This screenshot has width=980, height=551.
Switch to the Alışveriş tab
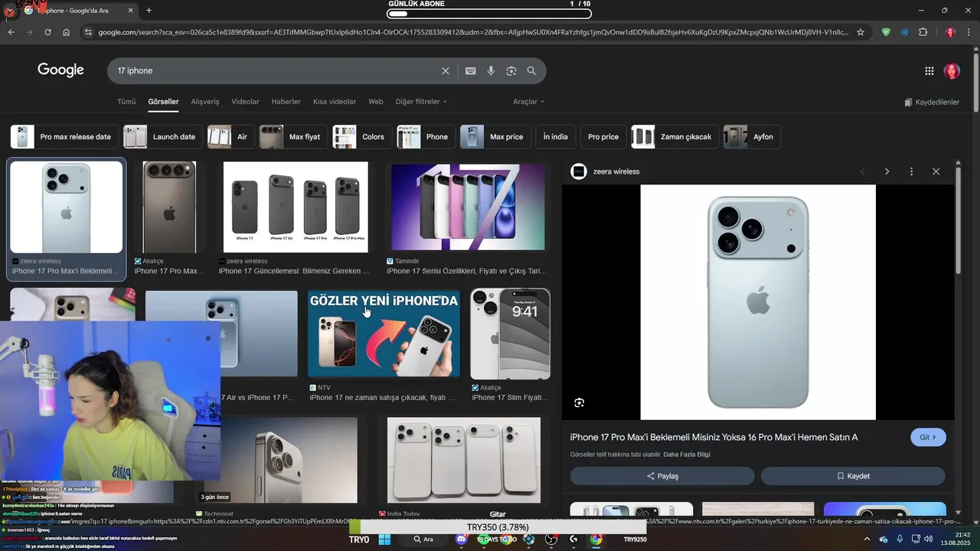coord(205,102)
